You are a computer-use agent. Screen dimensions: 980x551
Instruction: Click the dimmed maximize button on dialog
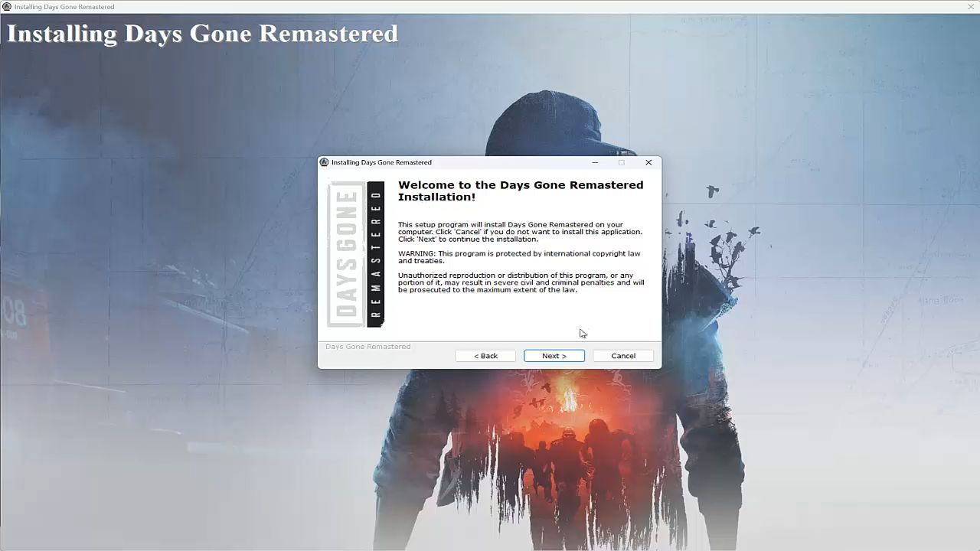pos(622,162)
